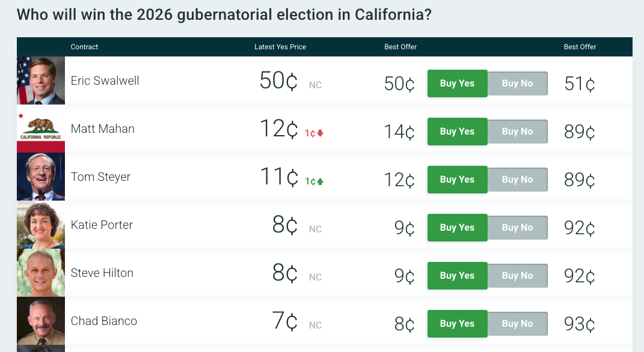
Task: Buy Yes shares for Matt Mahan
Action: tap(457, 132)
